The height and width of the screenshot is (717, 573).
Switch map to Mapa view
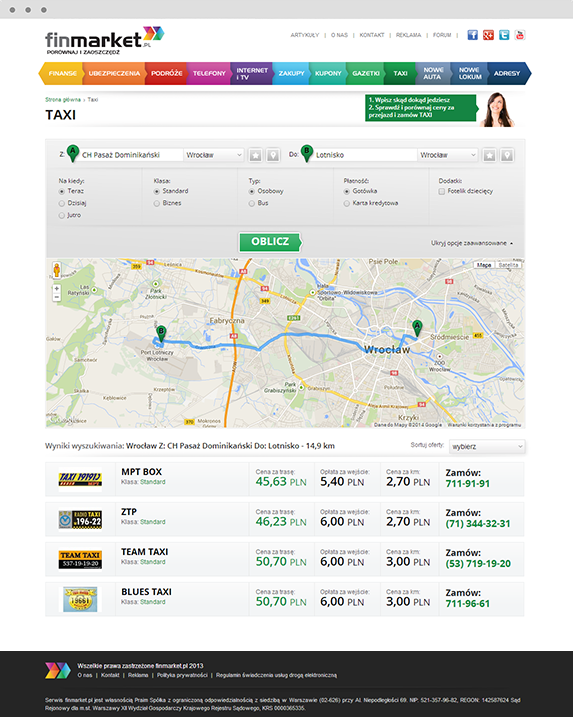coord(484,265)
